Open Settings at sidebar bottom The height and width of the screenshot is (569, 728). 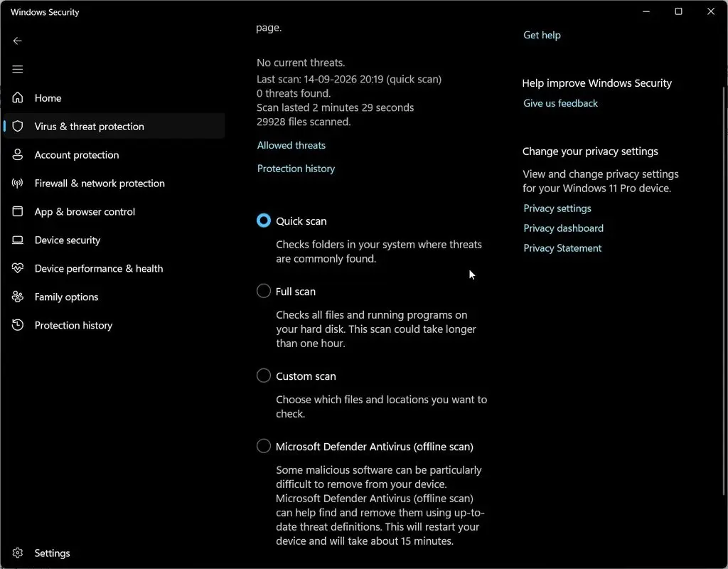pyautogui.click(x=114, y=553)
